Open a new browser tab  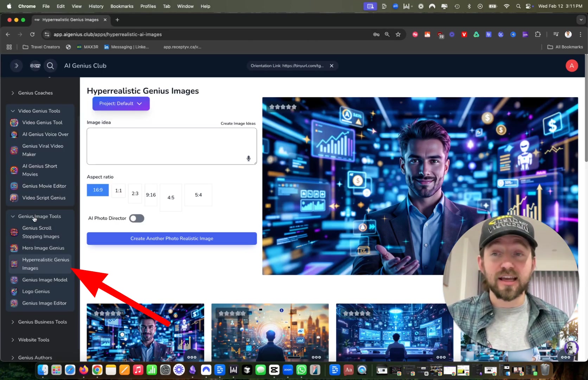click(117, 20)
